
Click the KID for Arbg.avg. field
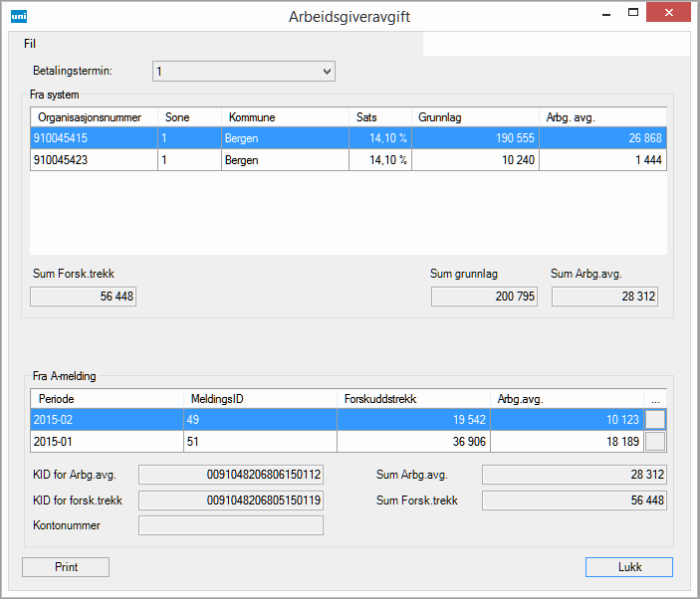231,476
